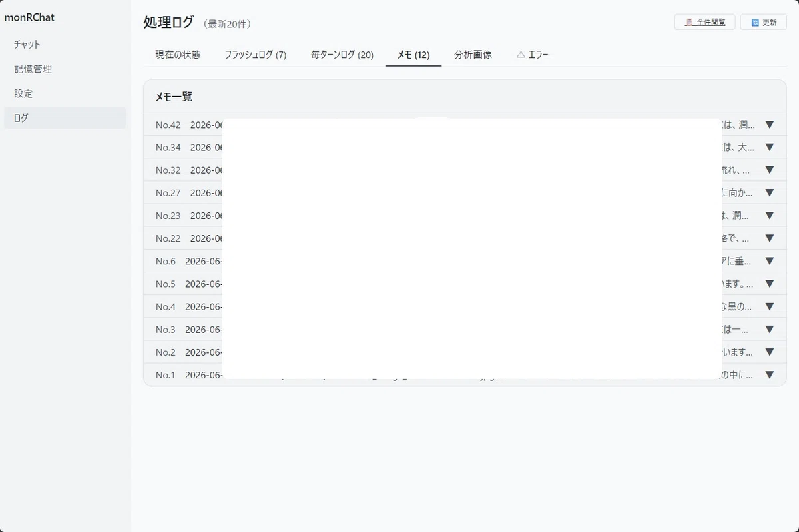Viewport: 799px width, 532px height.
Task: Expand memo No.5 with the arrow
Action: click(770, 284)
